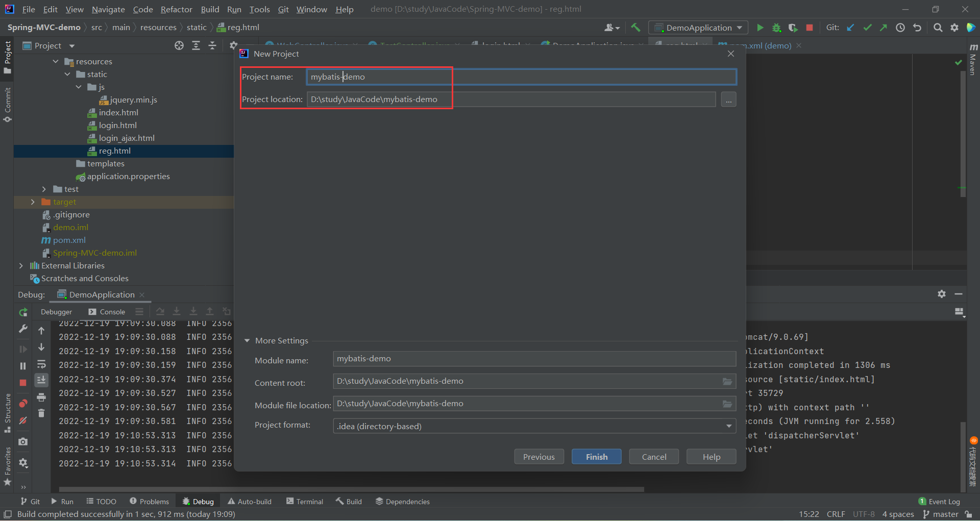
Task: Show Git history with the clock icon
Action: [x=900, y=28]
